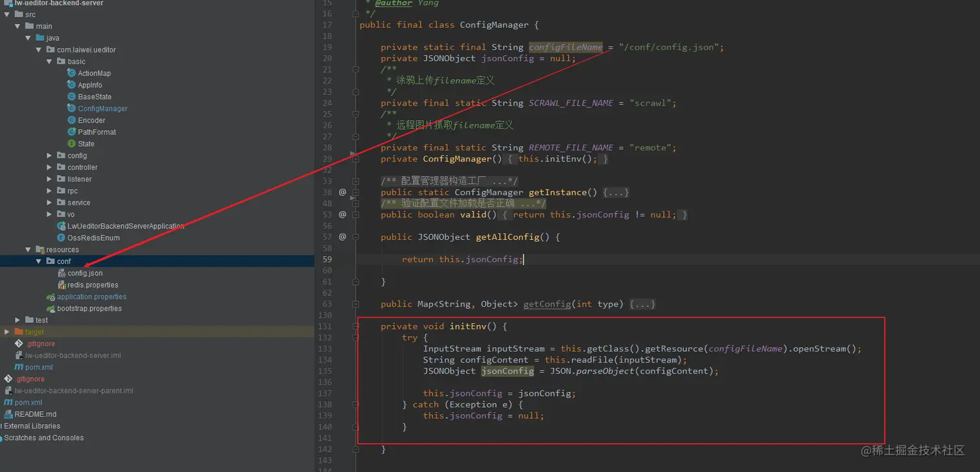Collapse the main folder
Image resolution: width=980 pixels, height=472 pixels.
tap(17, 26)
